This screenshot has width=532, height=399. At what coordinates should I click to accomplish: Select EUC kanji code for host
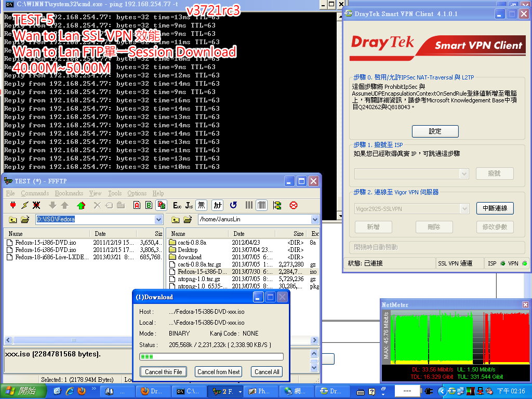(x=177, y=205)
